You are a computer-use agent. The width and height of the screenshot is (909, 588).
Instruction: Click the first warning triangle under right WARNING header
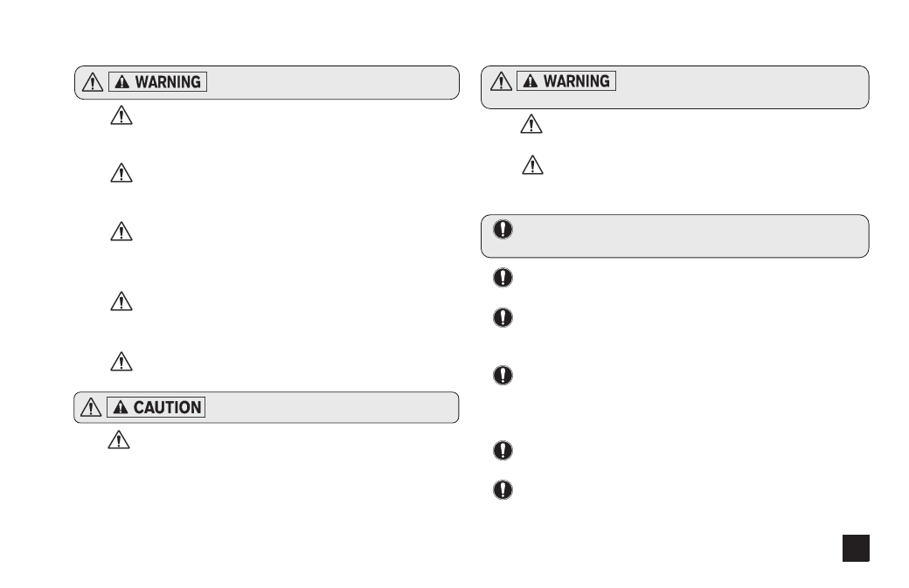click(531, 124)
